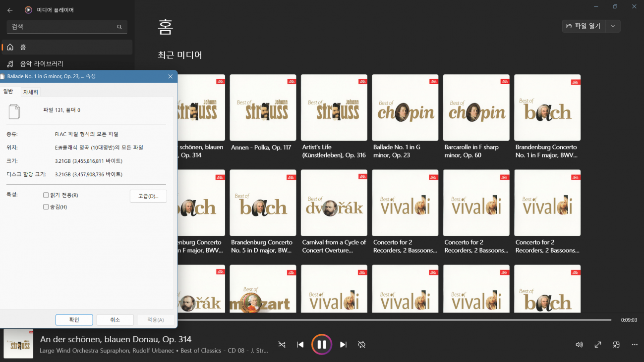The height and width of the screenshot is (362, 644).
Task: Click the 최근 미디어 heading
Action: coord(180,55)
